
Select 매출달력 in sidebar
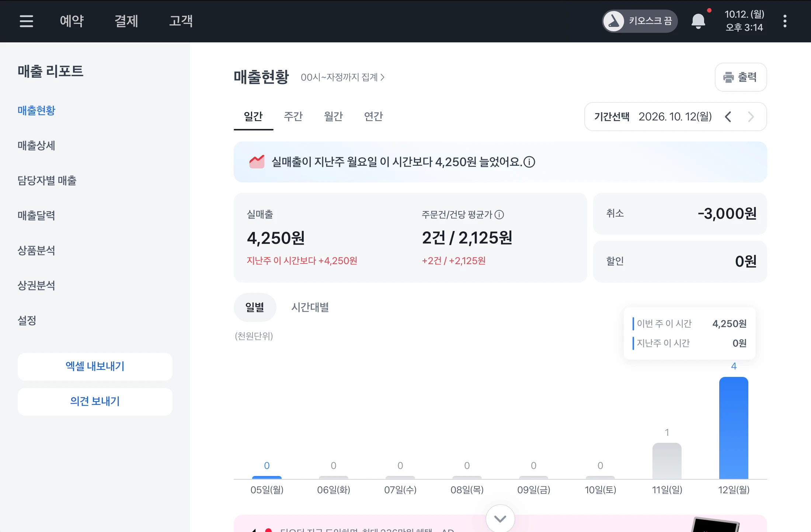click(x=36, y=216)
